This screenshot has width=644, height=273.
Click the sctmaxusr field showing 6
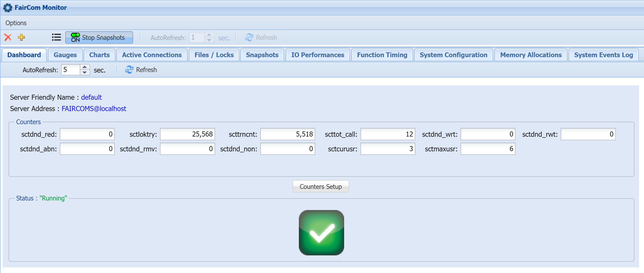click(x=488, y=149)
